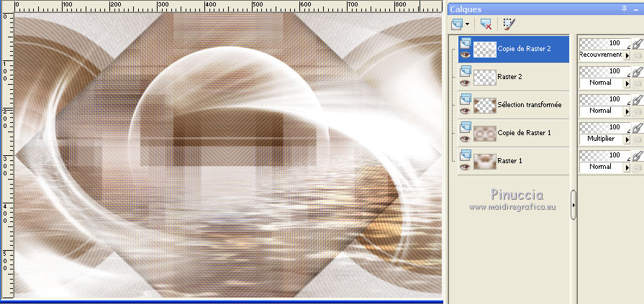Screen dimensions: 644x304
Task: Toggle link chain icon for Raster 1
Action: (x=638, y=157)
